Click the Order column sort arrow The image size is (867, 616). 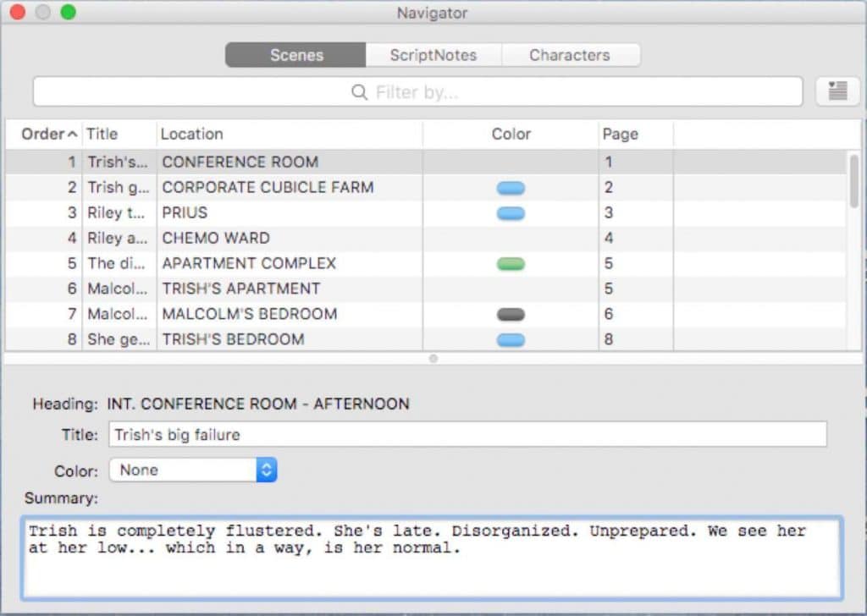coord(73,135)
